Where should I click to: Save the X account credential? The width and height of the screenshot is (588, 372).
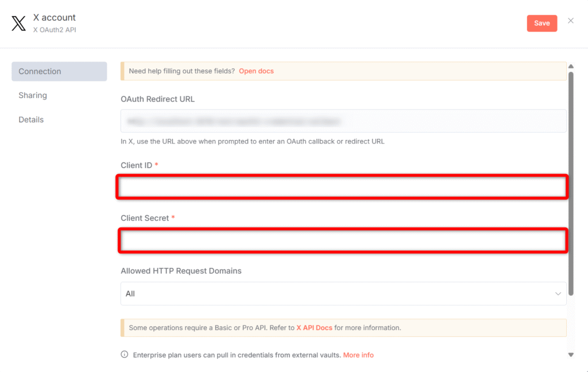coord(542,23)
